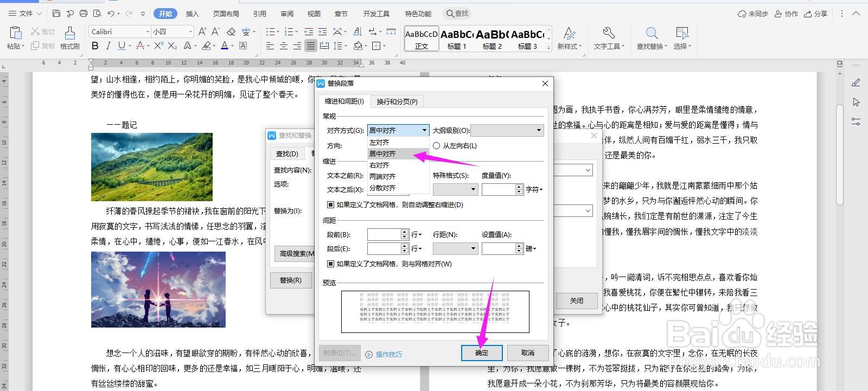Open text highlight color picker

[x=206, y=46]
